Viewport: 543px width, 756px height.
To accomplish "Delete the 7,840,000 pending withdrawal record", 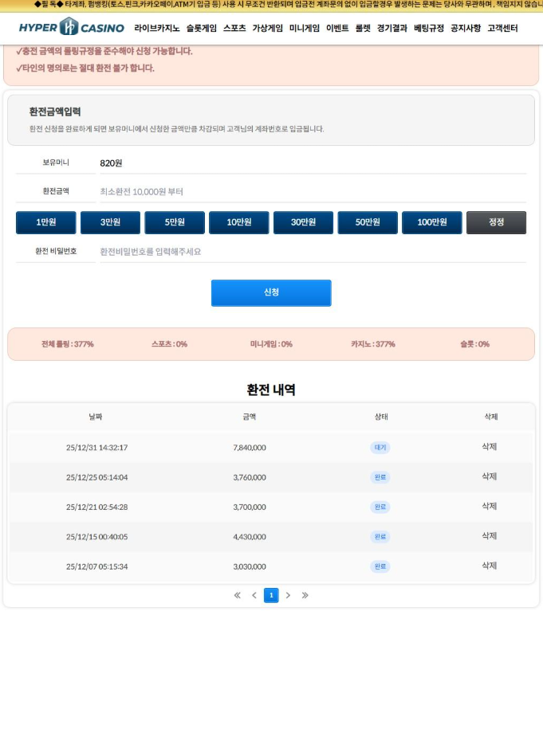I will (490, 447).
